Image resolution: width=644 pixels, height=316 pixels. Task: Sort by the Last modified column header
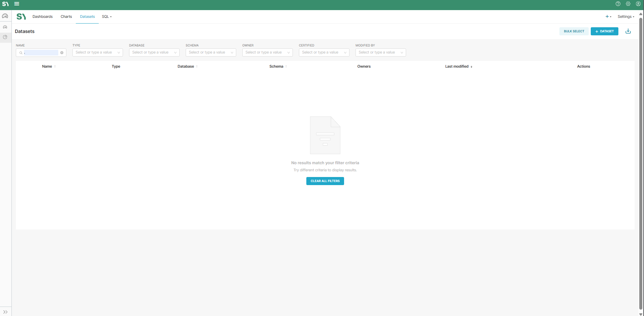coord(457,67)
